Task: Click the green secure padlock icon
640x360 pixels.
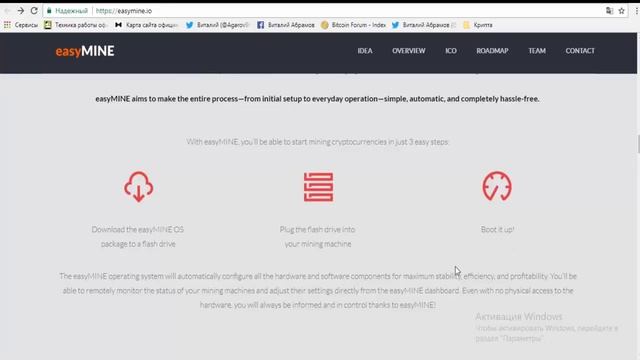Action: pos(49,11)
